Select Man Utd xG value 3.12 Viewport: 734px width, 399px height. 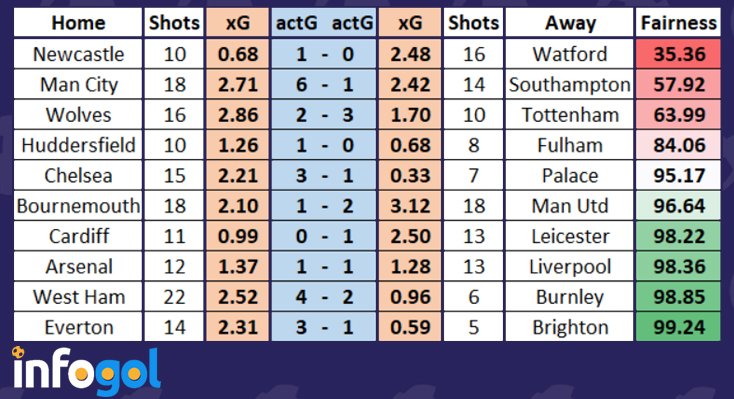click(x=410, y=206)
